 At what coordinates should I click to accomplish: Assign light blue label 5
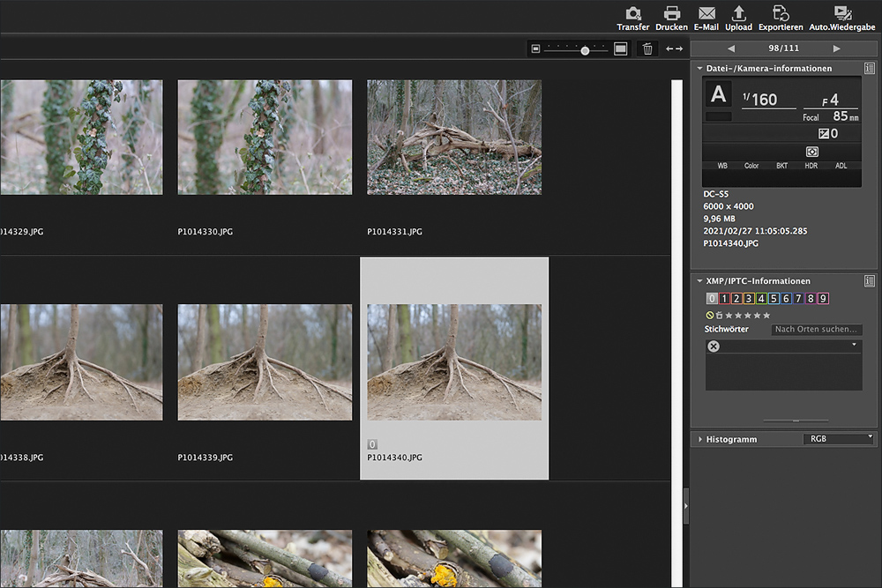click(774, 299)
